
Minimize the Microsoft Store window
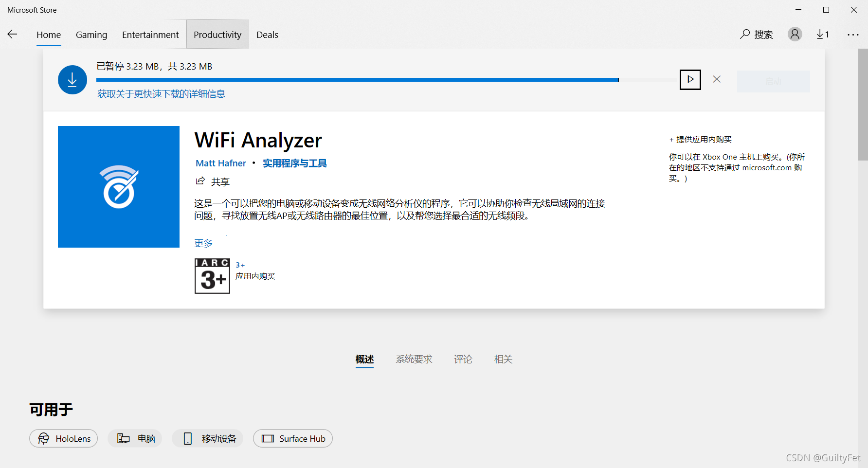coord(798,10)
